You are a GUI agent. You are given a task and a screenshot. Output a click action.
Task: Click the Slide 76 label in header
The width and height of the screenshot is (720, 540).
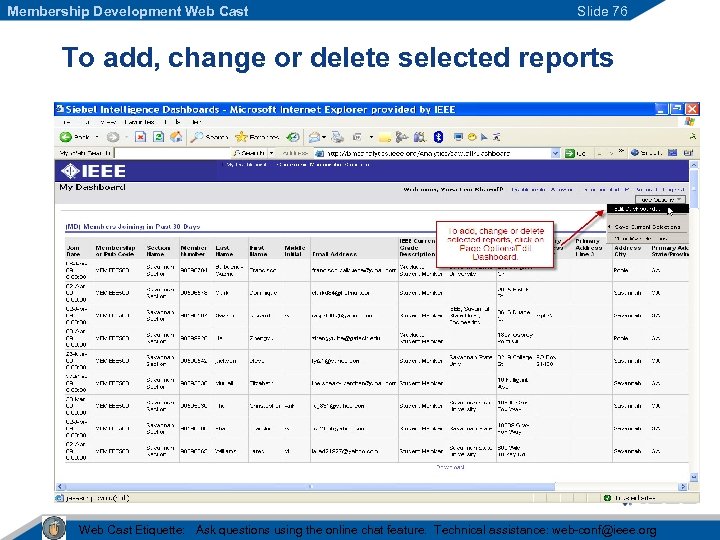click(x=602, y=11)
